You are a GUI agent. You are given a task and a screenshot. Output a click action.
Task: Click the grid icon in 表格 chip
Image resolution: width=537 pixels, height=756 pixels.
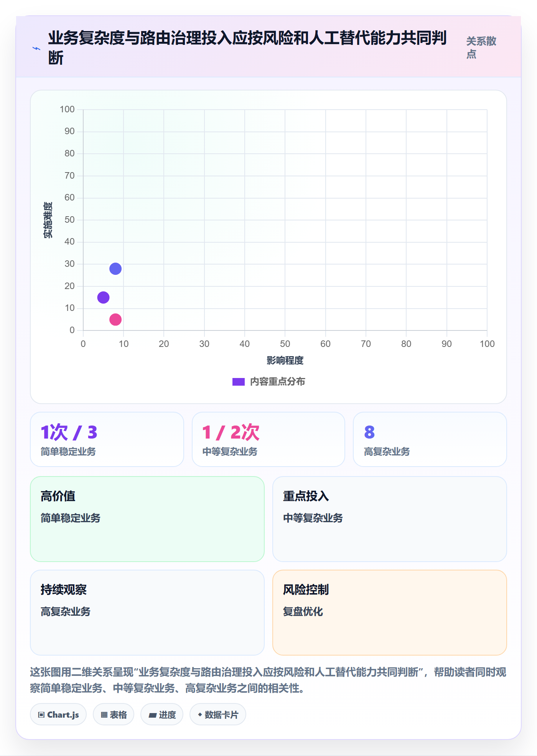coord(104,715)
